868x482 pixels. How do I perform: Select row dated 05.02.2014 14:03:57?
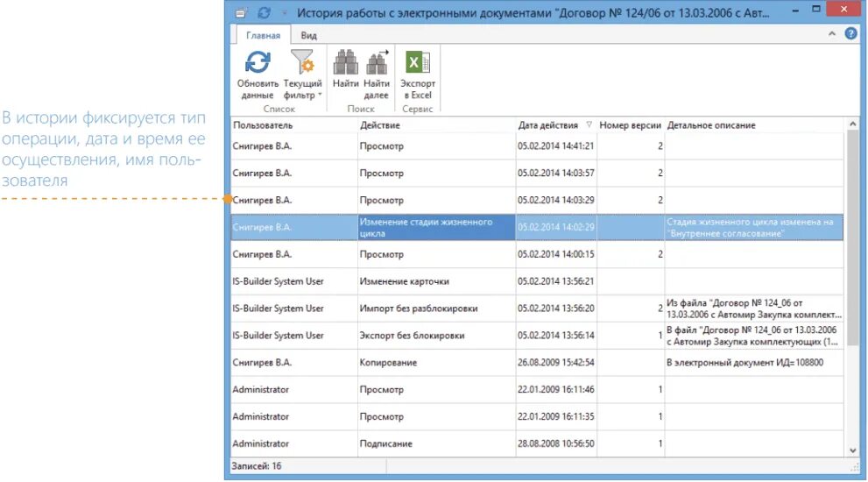[x=537, y=174]
